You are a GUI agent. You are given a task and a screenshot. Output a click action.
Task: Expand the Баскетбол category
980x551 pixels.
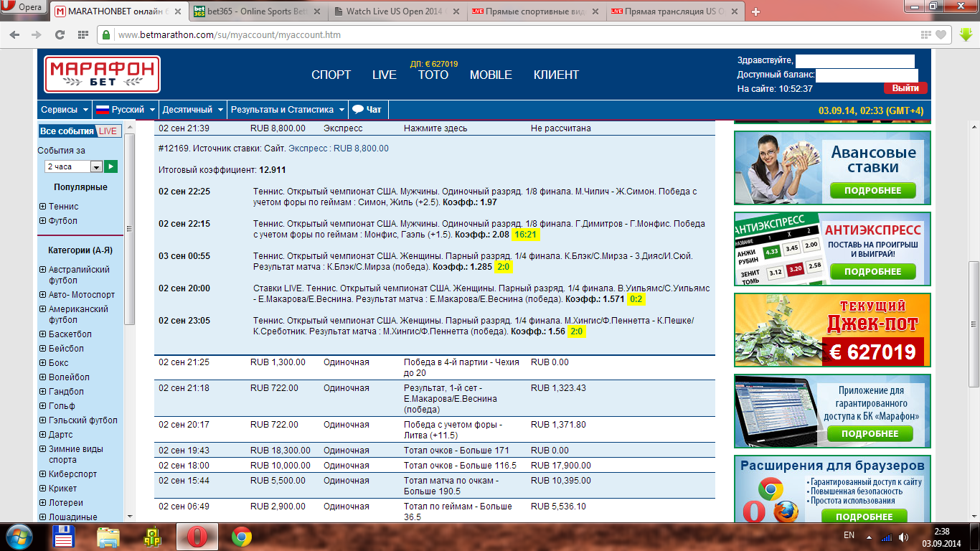(x=43, y=334)
